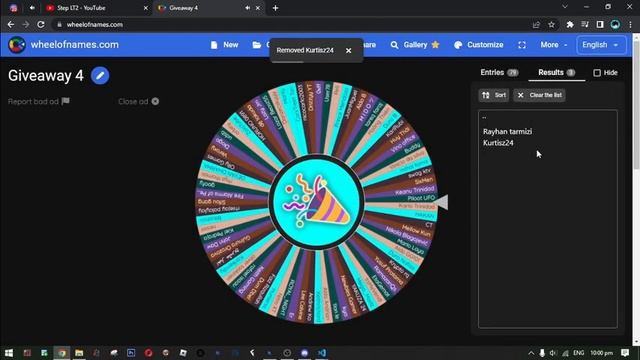Clear the list of results

[540, 95]
